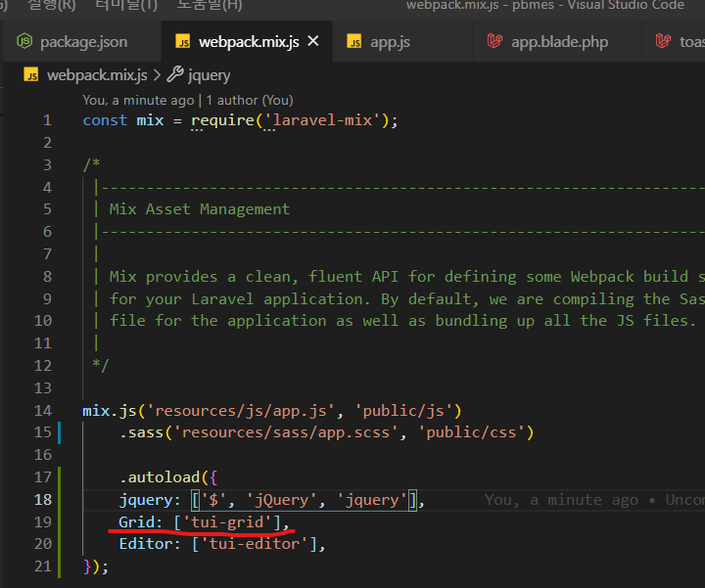Click the wrench icon in breadcrumb
705x588 pixels.
click(x=175, y=74)
